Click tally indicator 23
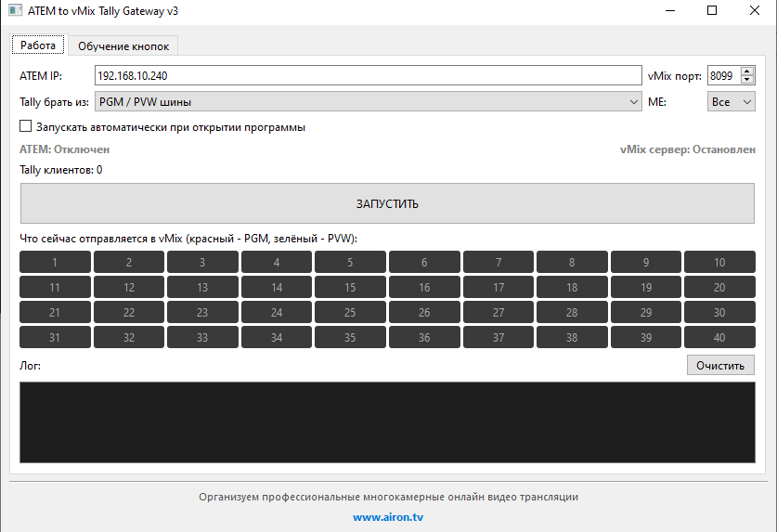The image size is (777, 532). (x=202, y=312)
